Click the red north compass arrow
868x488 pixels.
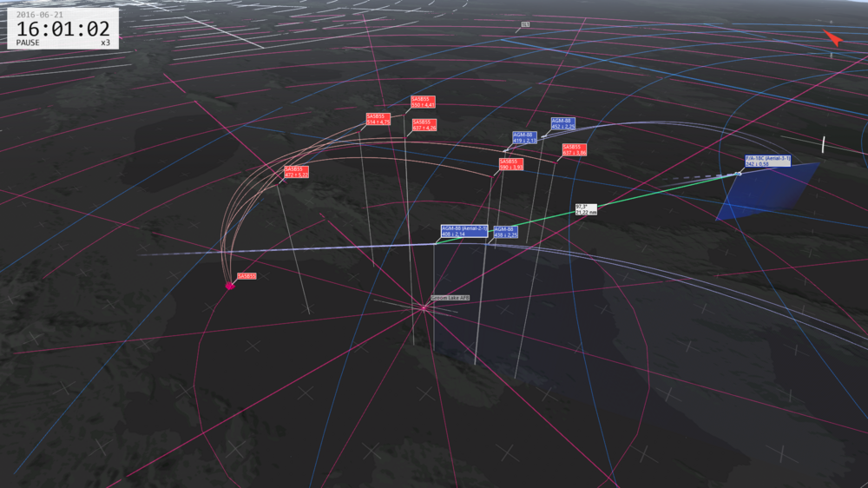pos(832,38)
